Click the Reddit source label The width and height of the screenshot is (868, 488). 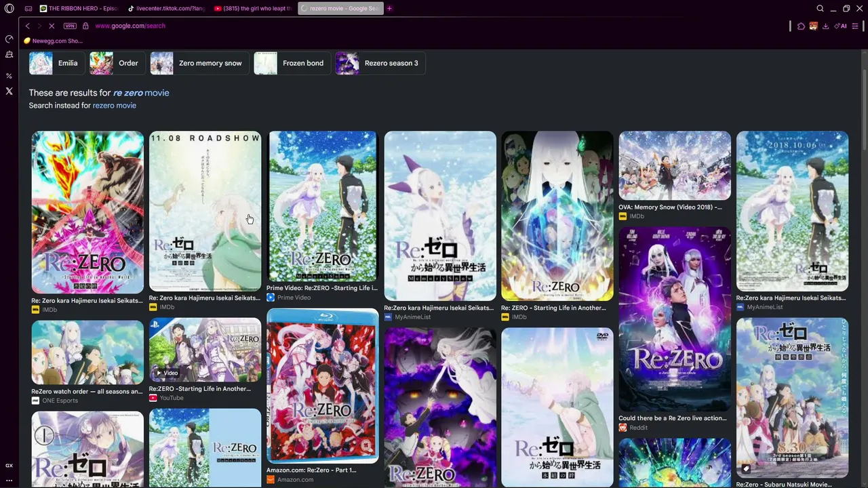tap(633, 428)
